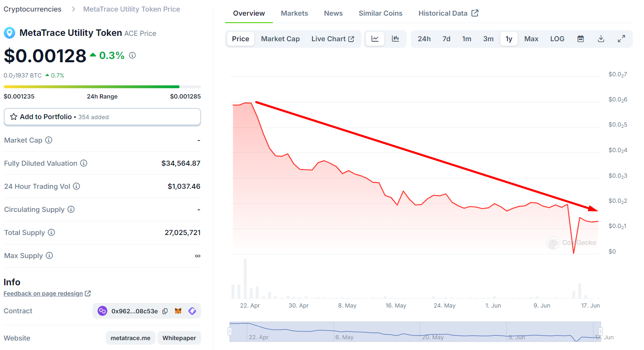The height and width of the screenshot is (350, 644).
Task: Toggle LOG scale on chart
Action: click(x=557, y=39)
